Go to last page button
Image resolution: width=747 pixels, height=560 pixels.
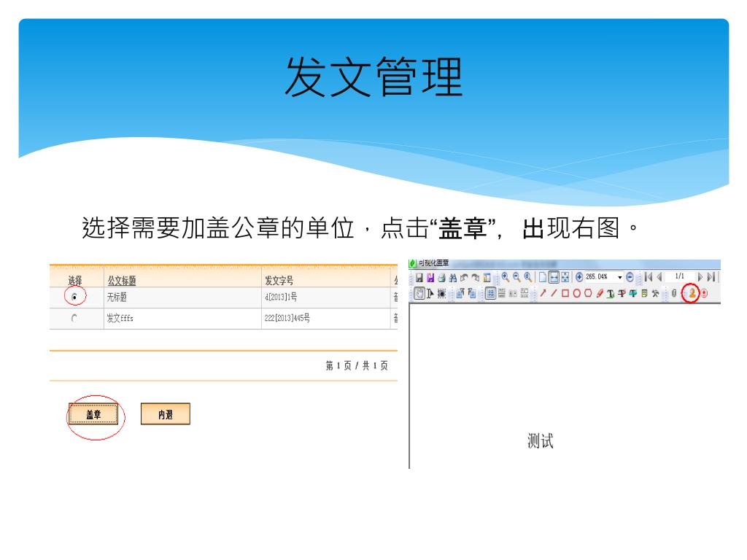[711, 277]
